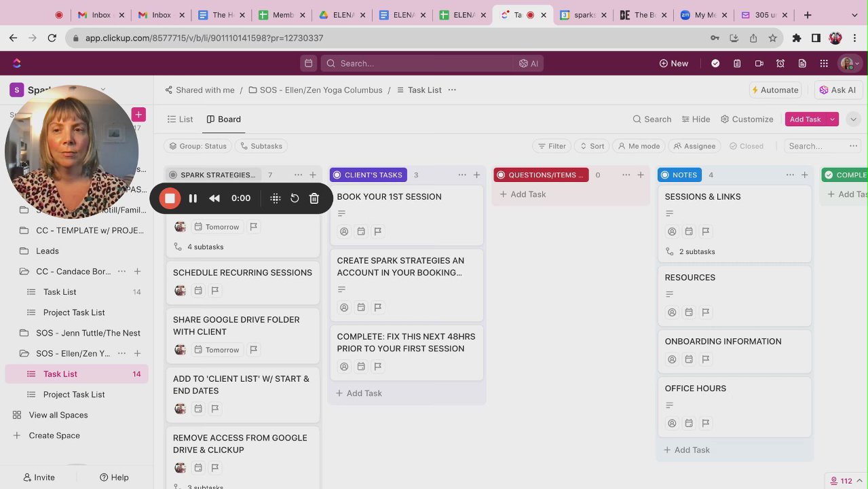Set assignee on SESSIONS & LINKS card

point(672,232)
